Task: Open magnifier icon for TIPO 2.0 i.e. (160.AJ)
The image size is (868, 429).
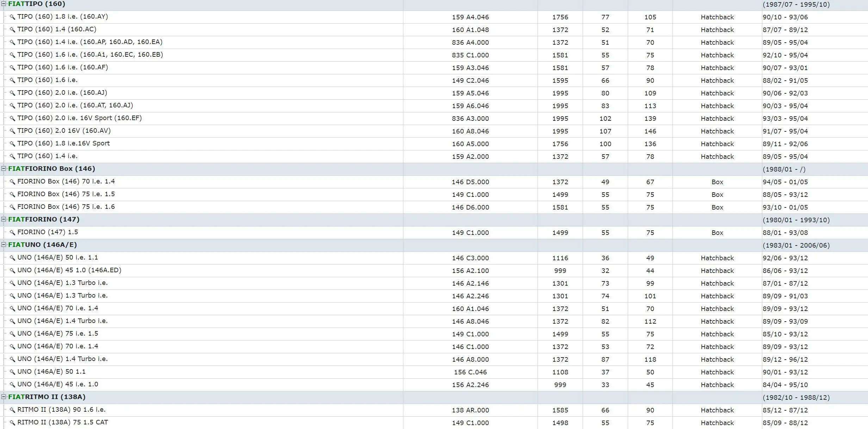Action: 12,93
